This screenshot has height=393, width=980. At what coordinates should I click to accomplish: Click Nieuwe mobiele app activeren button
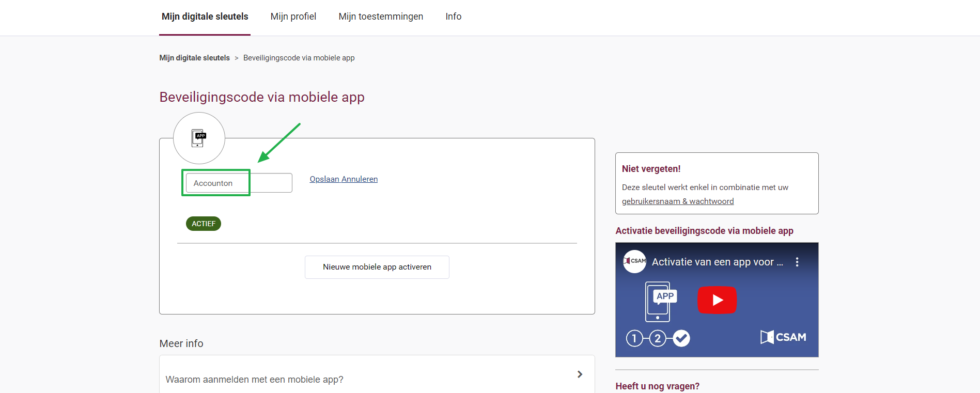(x=377, y=267)
